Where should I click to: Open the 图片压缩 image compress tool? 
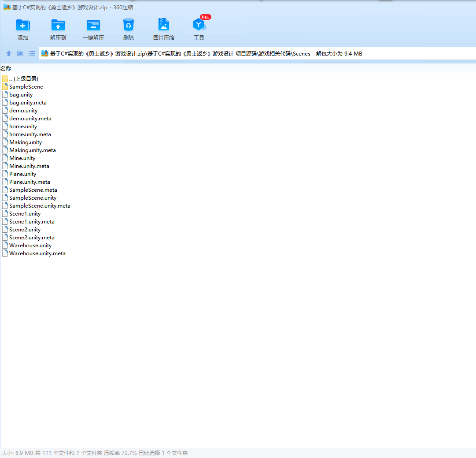(x=164, y=25)
